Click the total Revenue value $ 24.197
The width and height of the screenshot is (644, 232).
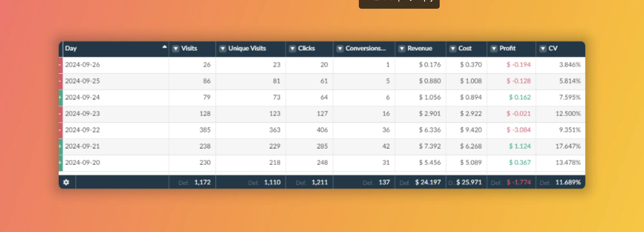428,182
